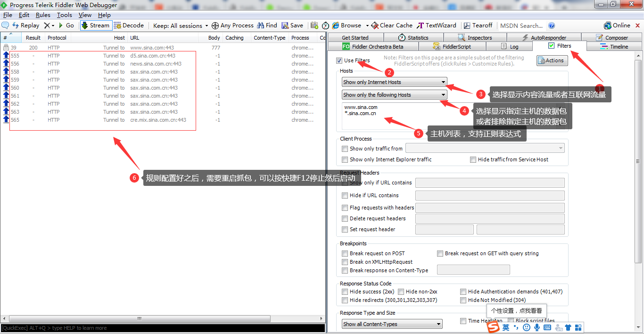Open the TextWizard tool
Screen dimensions: 644x334
437,25
